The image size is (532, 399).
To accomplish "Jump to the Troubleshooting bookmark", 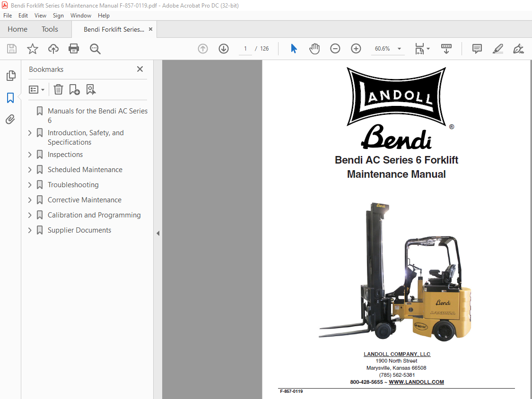I will [73, 185].
